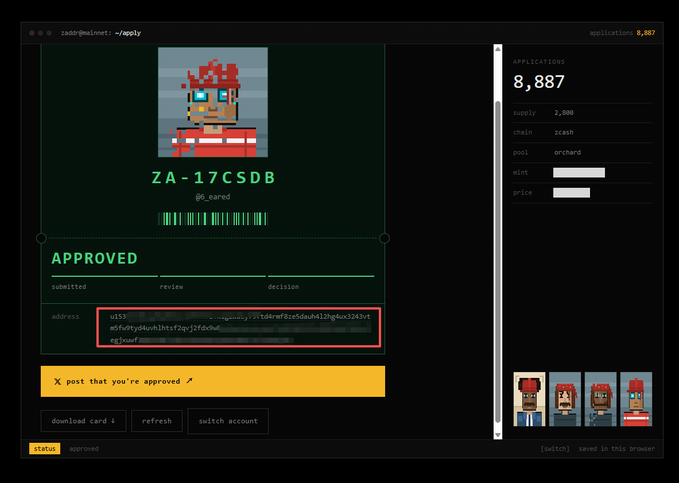Click the pool value orchard
Screen dimensions: 679x483
(567, 152)
